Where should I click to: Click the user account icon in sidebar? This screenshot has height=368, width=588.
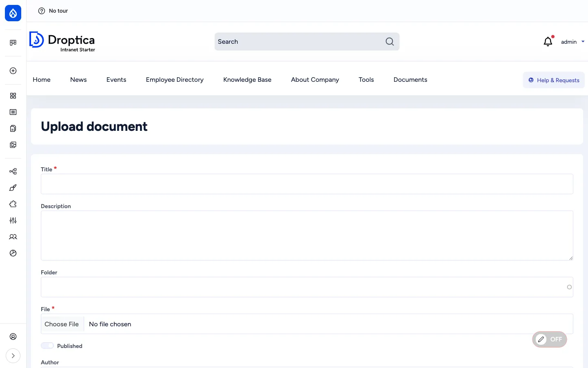click(x=13, y=337)
